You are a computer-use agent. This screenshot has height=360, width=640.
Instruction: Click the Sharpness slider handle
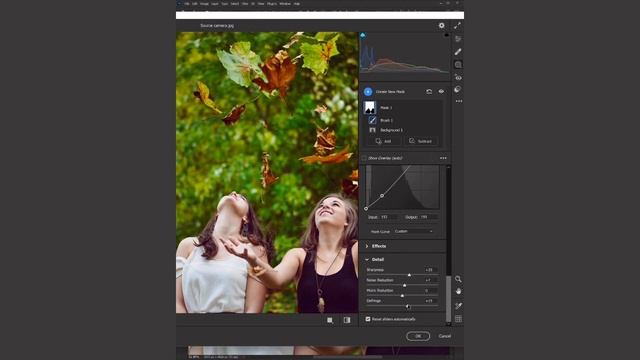pyautogui.click(x=409, y=275)
